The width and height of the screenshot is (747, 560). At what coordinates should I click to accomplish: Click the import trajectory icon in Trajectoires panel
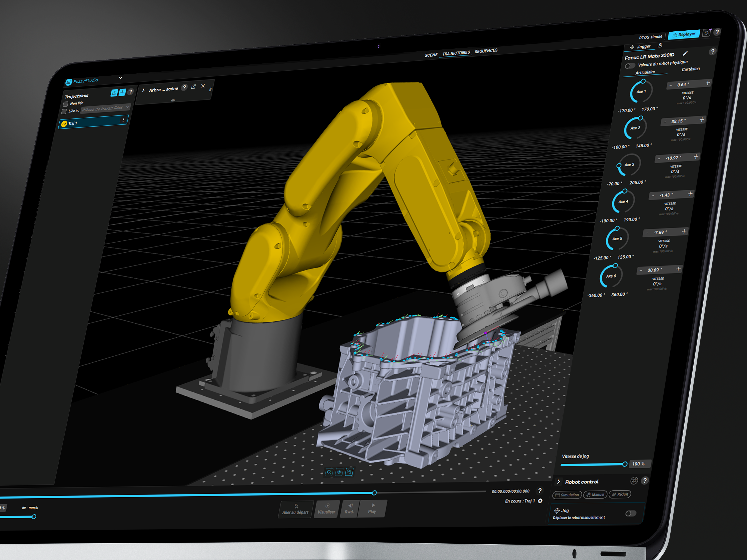tap(114, 93)
